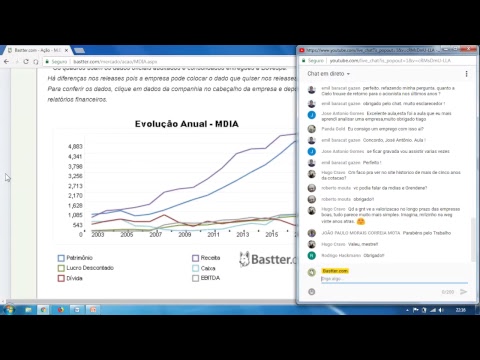
Task: Click the Chrome icon in the taskbar
Action: click(x=43, y=310)
